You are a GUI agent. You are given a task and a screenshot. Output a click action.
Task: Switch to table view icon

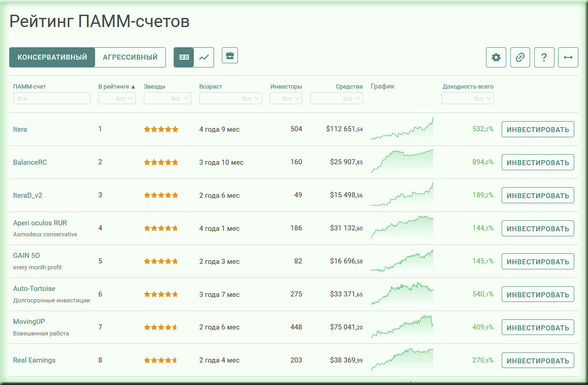pos(184,57)
